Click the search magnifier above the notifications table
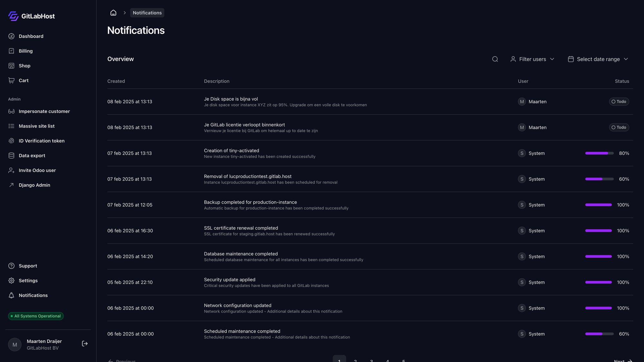The image size is (644, 362). [495, 59]
